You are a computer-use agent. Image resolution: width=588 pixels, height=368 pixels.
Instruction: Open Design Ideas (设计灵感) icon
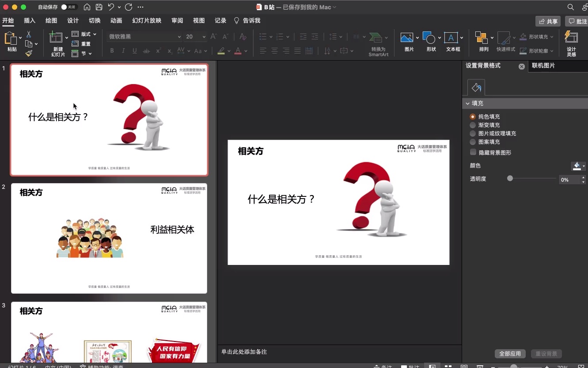point(571,37)
